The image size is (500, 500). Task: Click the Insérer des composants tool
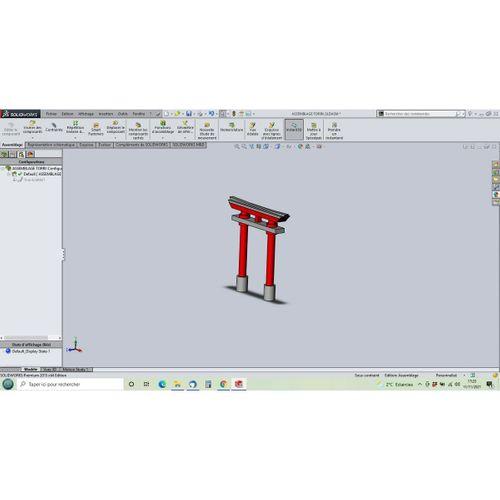click(x=32, y=128)
